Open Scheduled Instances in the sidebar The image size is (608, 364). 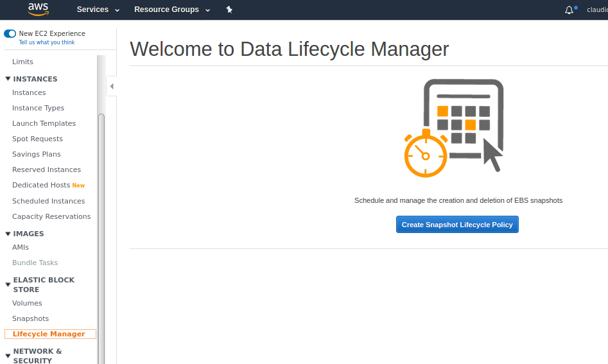pos(48,201)
